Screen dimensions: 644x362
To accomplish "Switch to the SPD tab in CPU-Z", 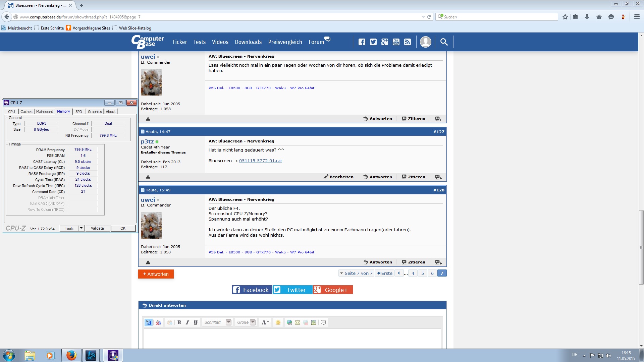I will 78,112.
